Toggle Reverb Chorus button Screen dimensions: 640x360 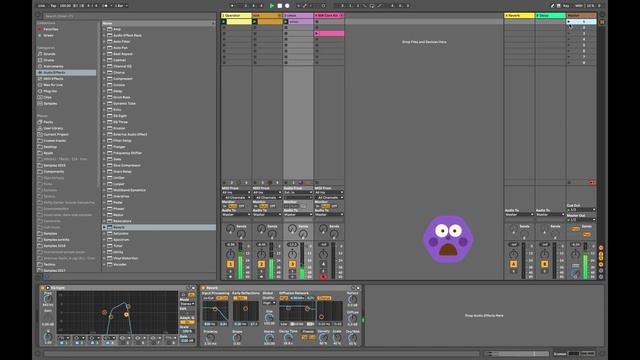(x=324, y=298)
